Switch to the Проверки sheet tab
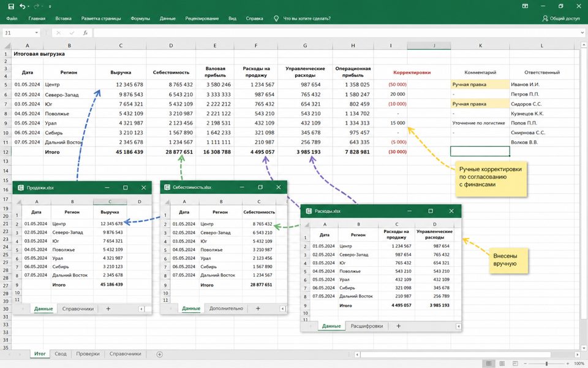This screenshot has height=368, width=588. pos(88,354)
